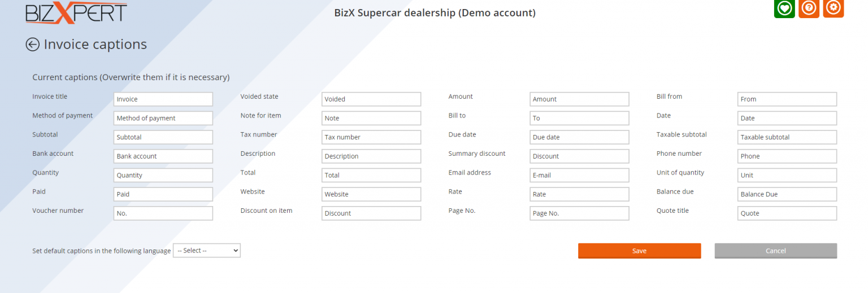Screen dimensions: 868x293
Task: Click the Voucher number input field
Action: 163,213
